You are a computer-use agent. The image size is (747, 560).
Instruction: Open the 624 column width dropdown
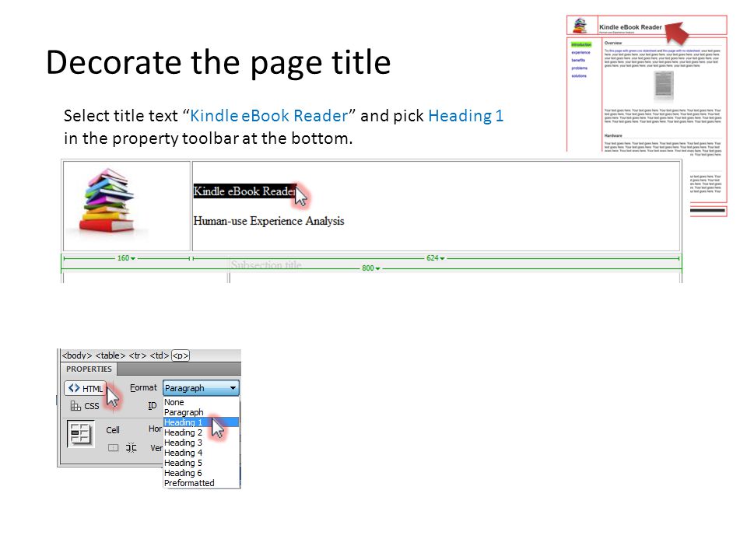click(x=436, y=258)
